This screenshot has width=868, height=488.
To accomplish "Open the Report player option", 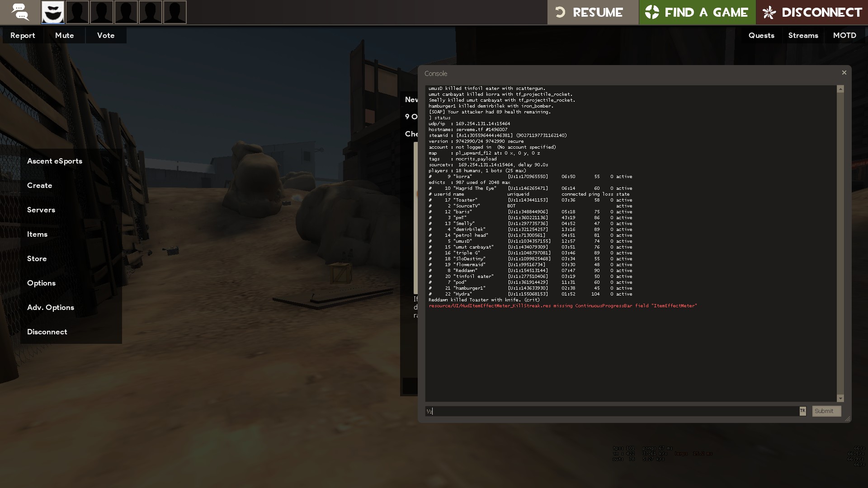I will [23, 35].
